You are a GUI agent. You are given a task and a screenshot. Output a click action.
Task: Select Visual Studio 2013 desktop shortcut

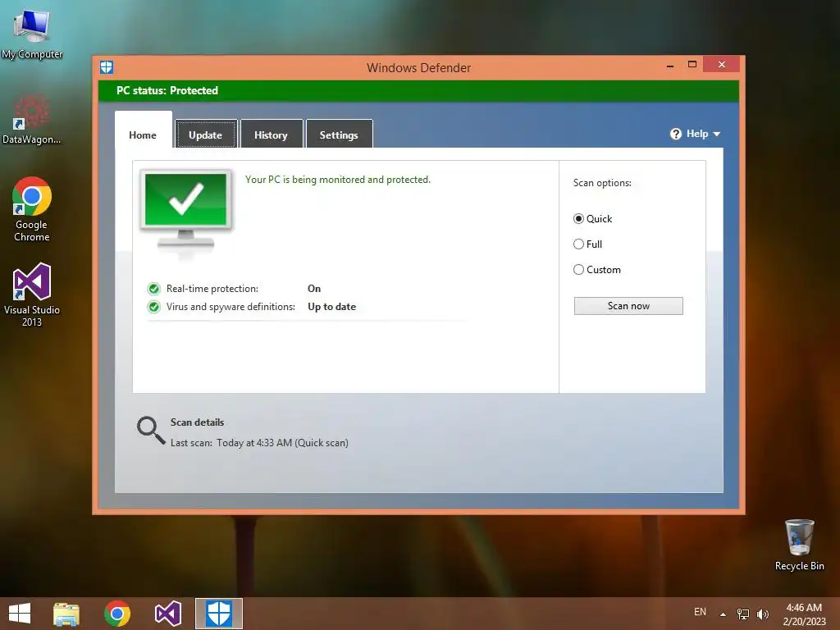pyautogui.click(x=32, y=294)
